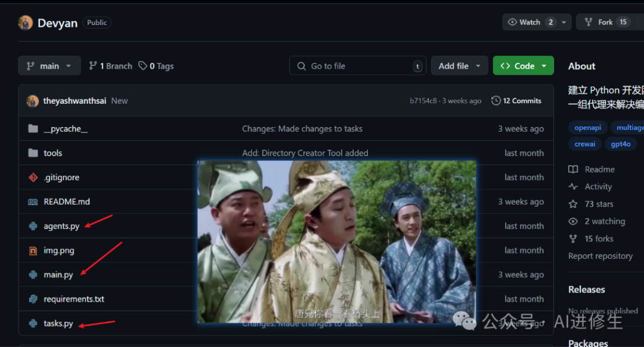This screenshot has width=644, height=347.
Task: Click the main.py Python icon
Action: click(x=33, y=274)
